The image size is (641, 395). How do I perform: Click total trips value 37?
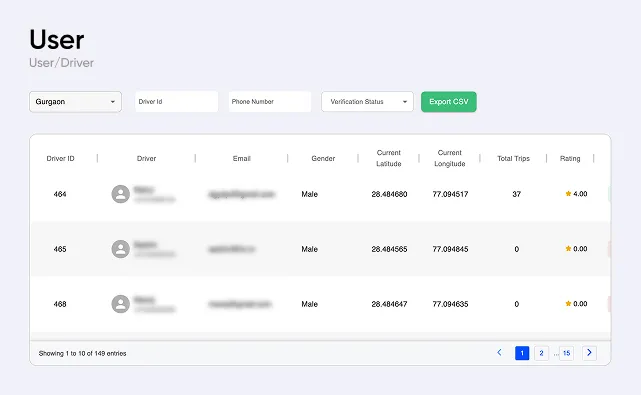[x=517, y=194]
